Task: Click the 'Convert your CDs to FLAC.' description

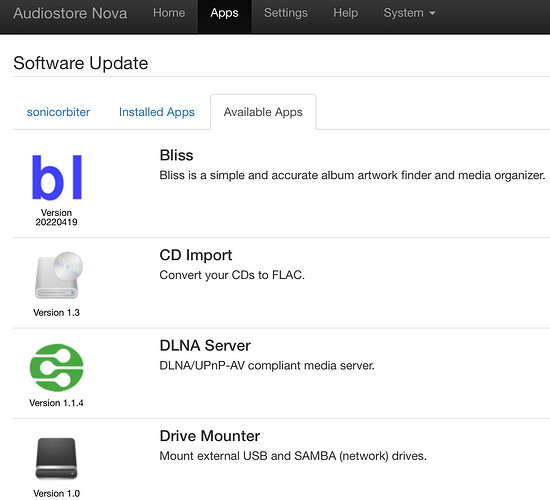Action: pyautogui.click(x=232, y=275)
